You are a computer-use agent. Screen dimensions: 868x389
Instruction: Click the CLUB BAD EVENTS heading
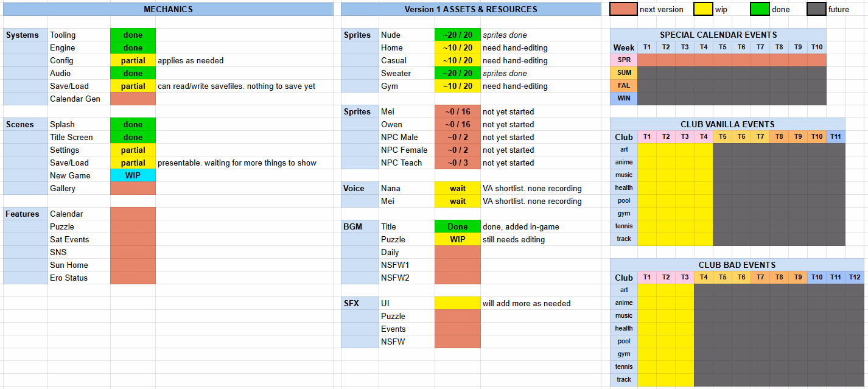pyautogui.click(x=737, y=265)
